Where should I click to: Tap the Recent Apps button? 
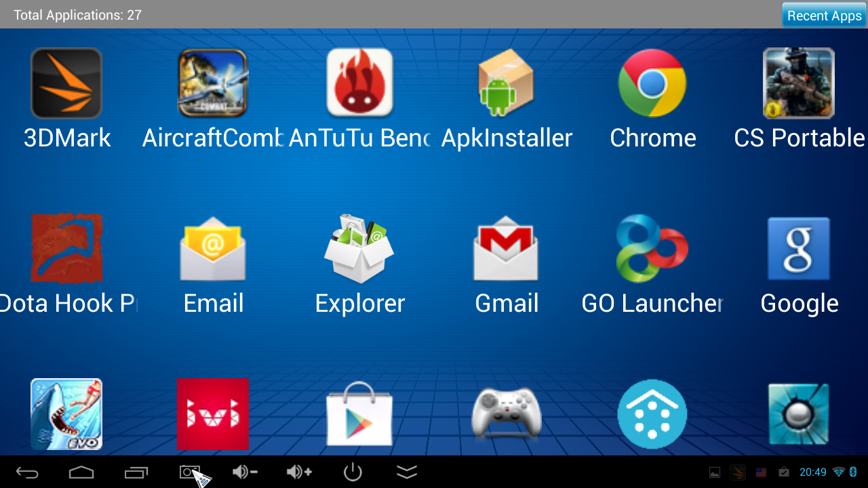(x=824, y=16)
